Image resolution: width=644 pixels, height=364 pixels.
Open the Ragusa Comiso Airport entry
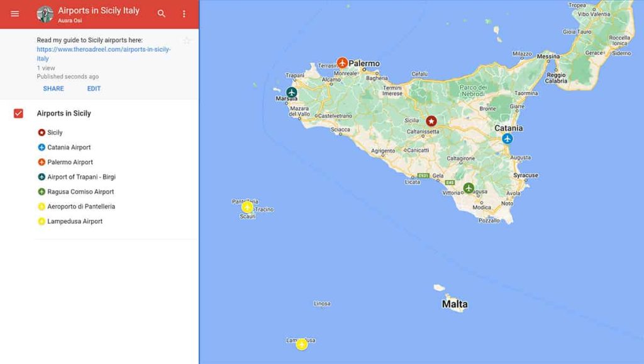[x=80, y=191]
